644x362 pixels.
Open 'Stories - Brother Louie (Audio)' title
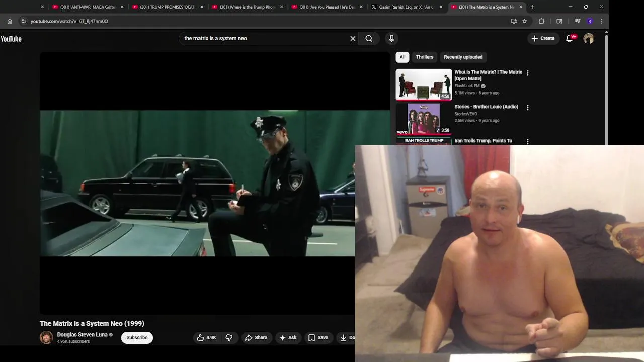[486, 107]
